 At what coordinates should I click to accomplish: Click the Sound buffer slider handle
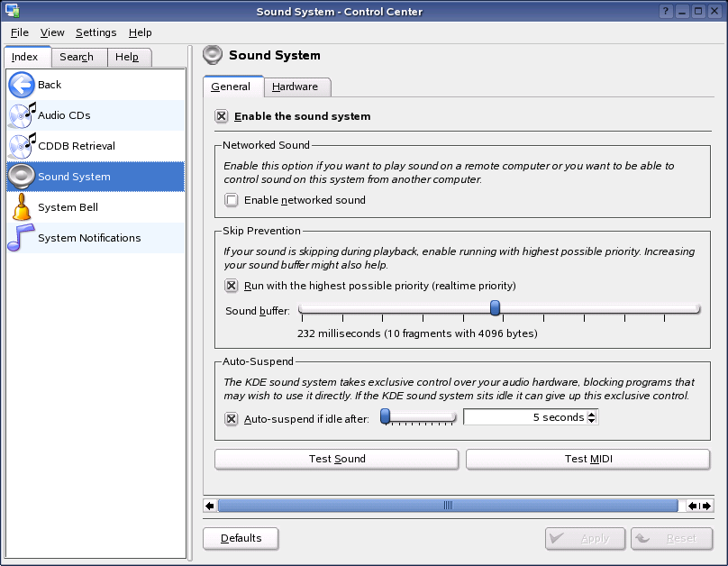point(495,308)
